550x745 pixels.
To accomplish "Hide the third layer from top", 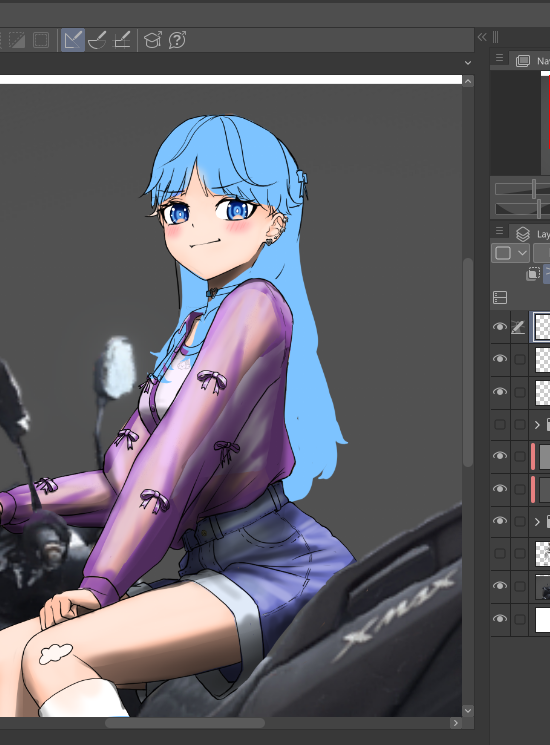I will 500,392.
